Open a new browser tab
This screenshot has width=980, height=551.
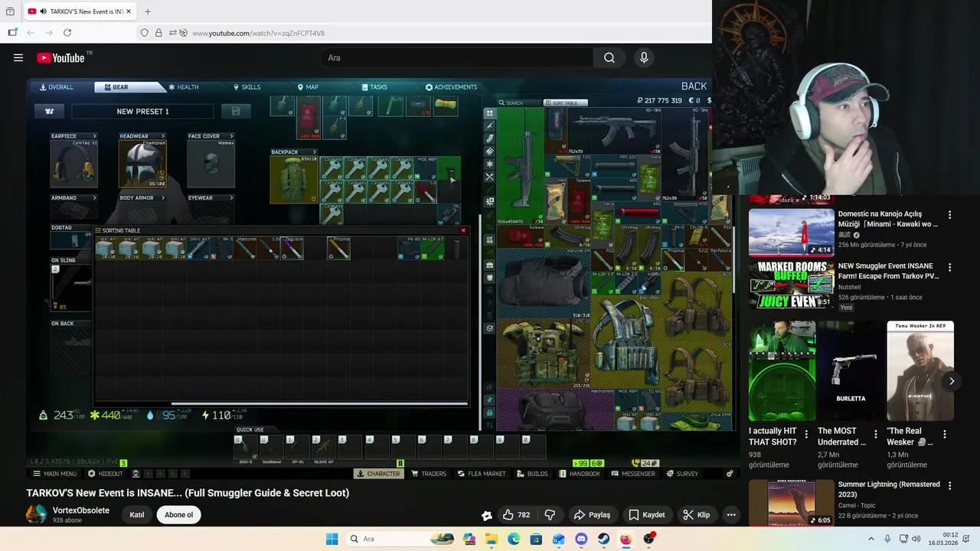point(148,11)
